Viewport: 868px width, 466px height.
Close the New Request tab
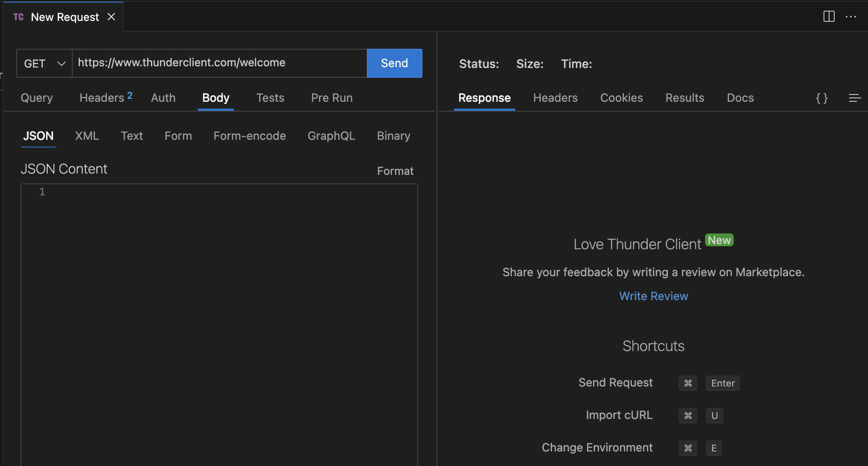111,17
